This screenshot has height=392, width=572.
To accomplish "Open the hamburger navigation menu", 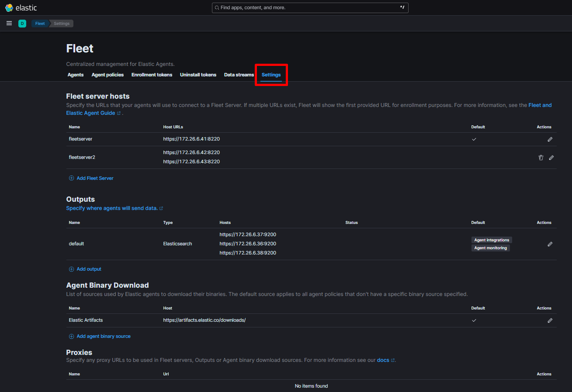I will (x=9, y=23).
